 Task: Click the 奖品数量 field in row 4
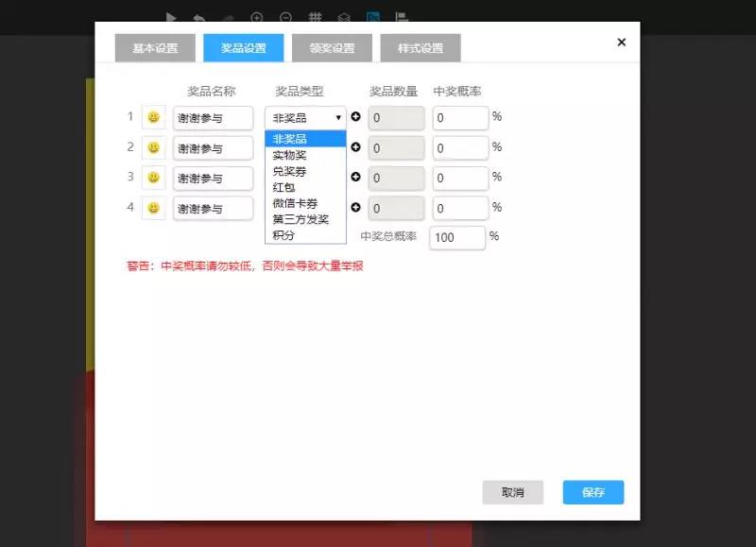[x=396, y=209]
